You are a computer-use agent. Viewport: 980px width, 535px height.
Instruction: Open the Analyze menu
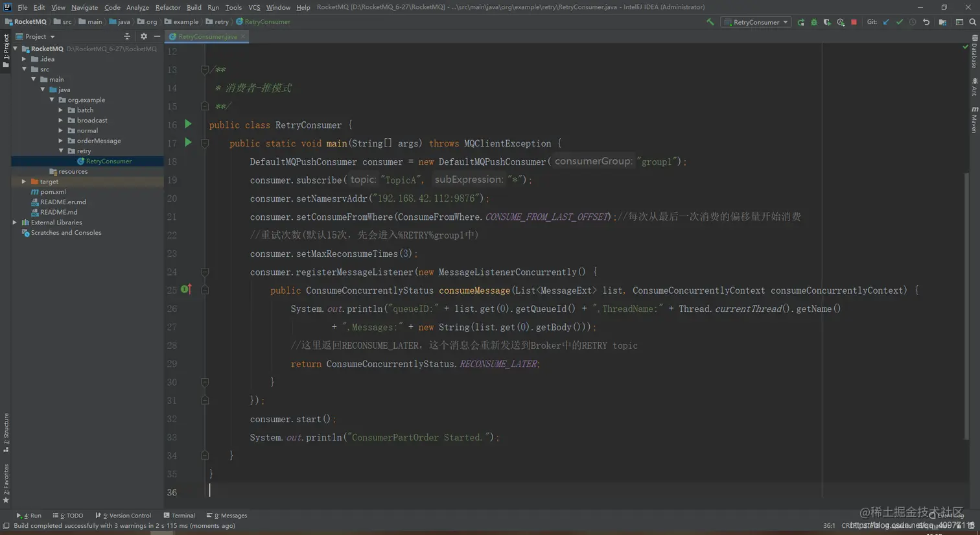pyautogui.click(x=137, y=7)
